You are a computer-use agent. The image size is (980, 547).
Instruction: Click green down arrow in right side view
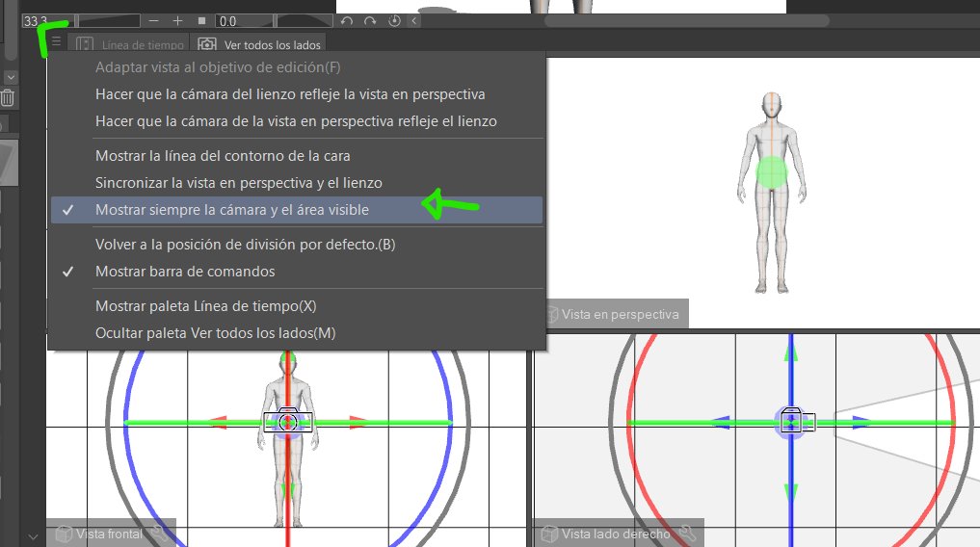tap(790, 493)
